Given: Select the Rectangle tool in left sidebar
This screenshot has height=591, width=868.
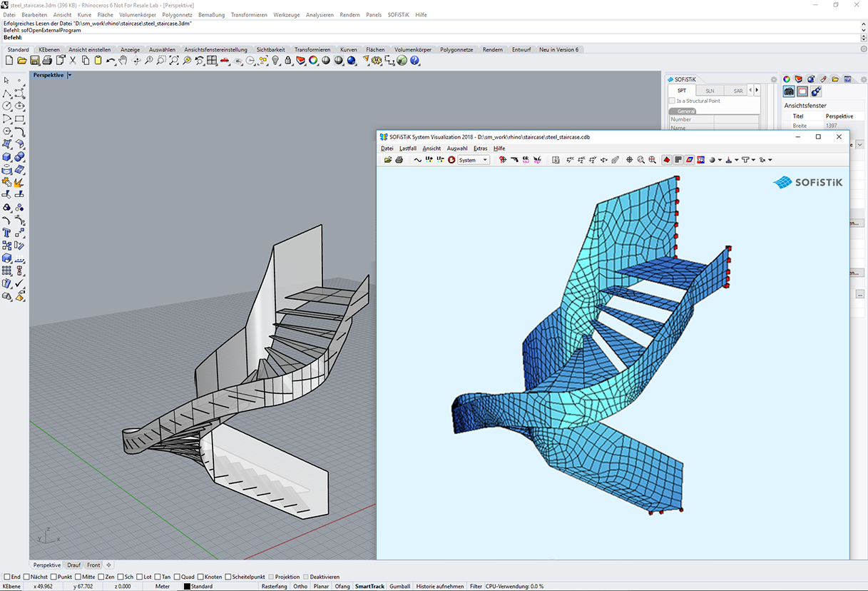Looking at the screenshot, I should click(x=19, y=118).
